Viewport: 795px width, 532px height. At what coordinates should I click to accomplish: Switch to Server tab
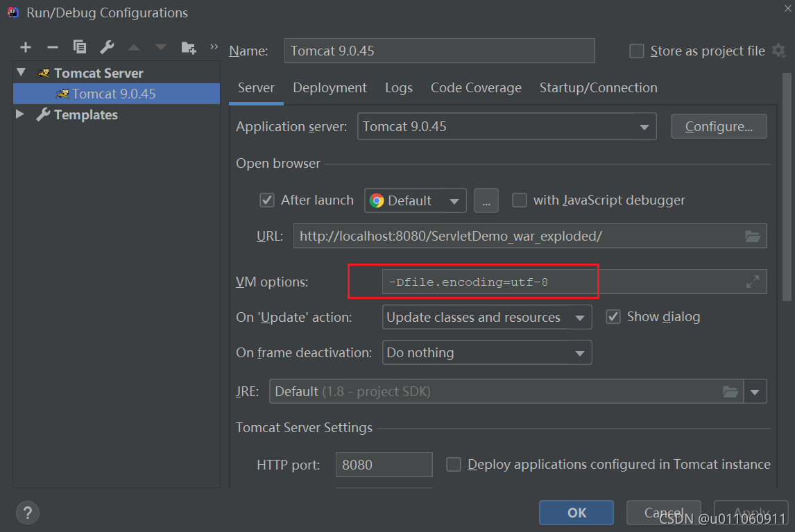tap(256, 87)
